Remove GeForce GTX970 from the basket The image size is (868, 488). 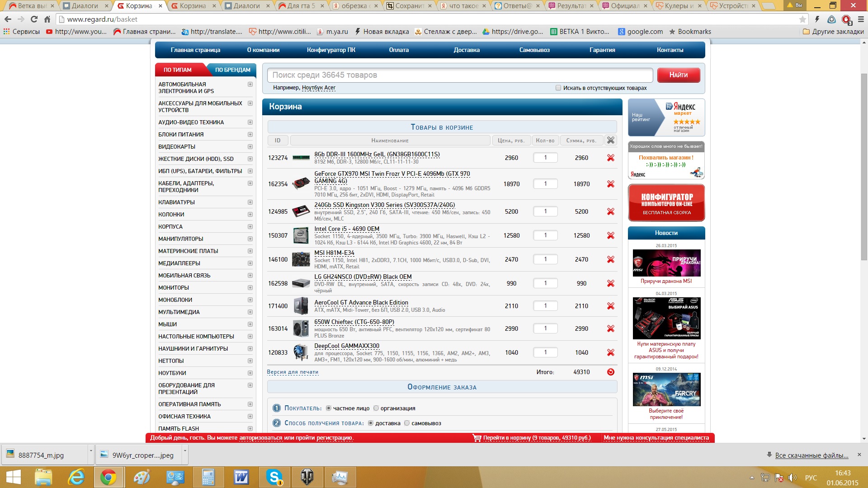tap(610, 184)
